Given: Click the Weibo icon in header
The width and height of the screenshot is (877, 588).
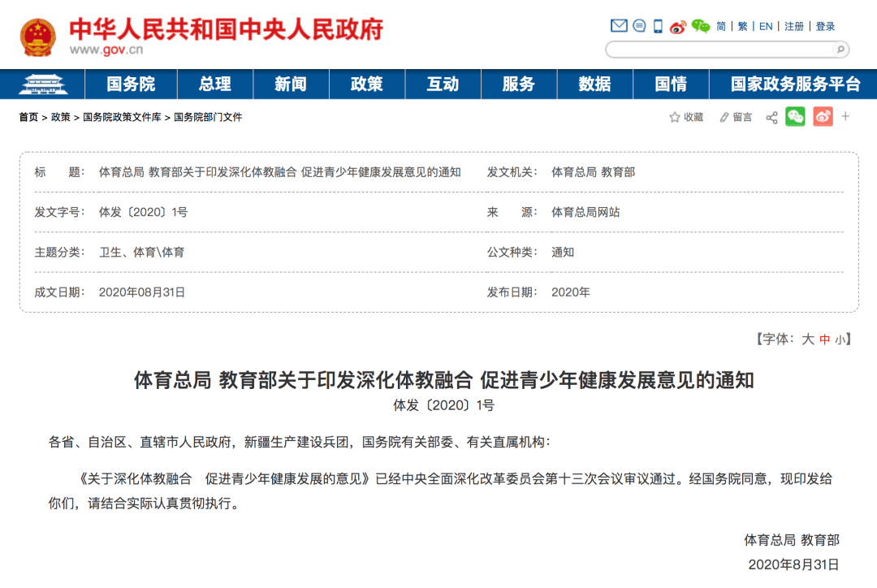Looking at the screenshot, I should [x=678, y=26].
